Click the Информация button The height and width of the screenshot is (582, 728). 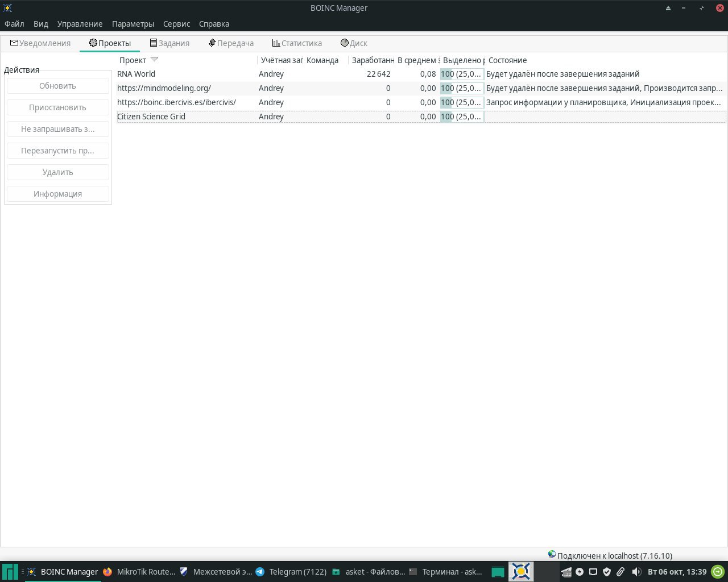57,194
